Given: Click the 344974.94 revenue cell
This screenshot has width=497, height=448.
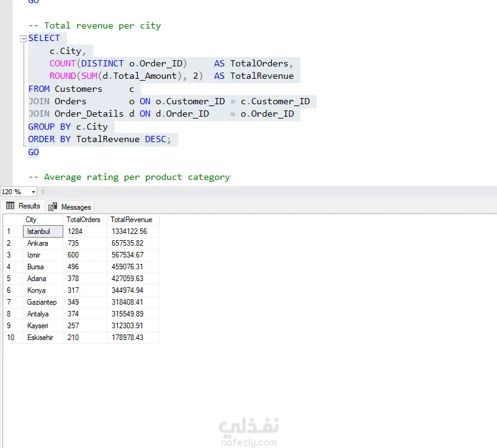Looking at the screenshot, I should click(133, 290).
